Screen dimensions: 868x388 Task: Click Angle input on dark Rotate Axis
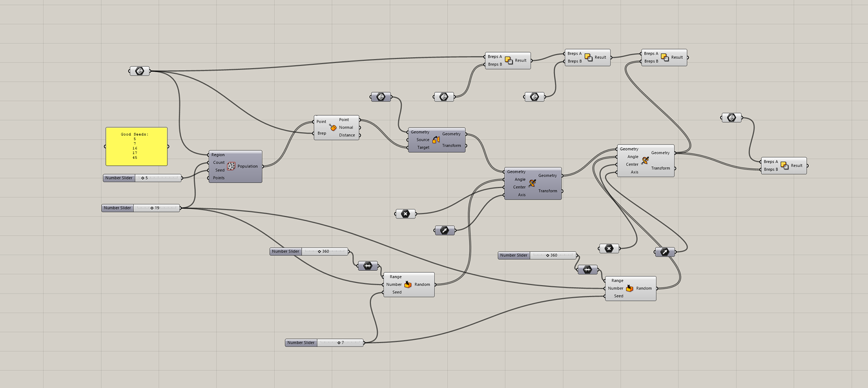point(520,180)
